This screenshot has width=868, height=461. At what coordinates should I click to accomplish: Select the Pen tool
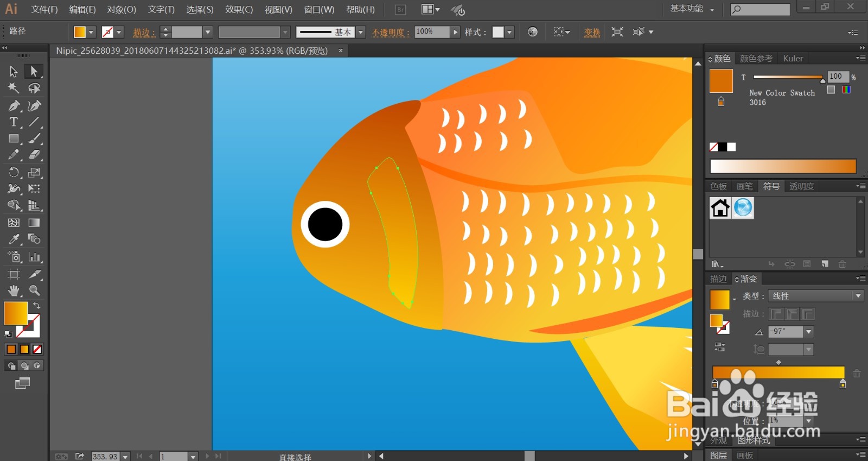pos(14,105)
